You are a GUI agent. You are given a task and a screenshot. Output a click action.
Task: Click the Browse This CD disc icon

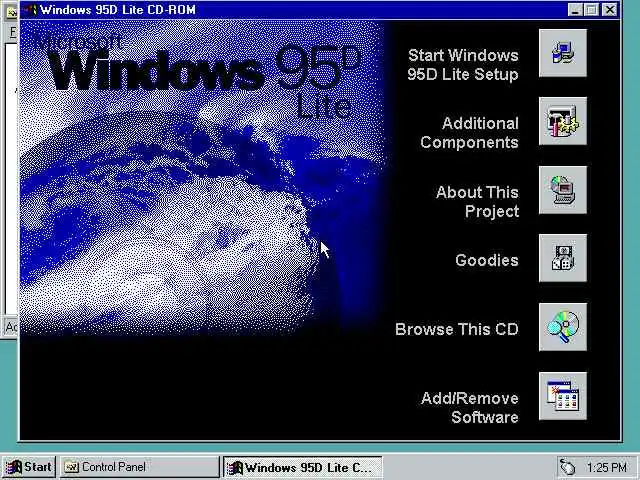click(x=563, y=327)
